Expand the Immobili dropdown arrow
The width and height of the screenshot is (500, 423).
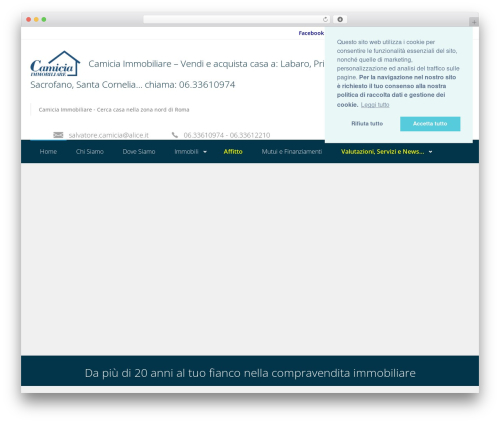click(205, 152)
